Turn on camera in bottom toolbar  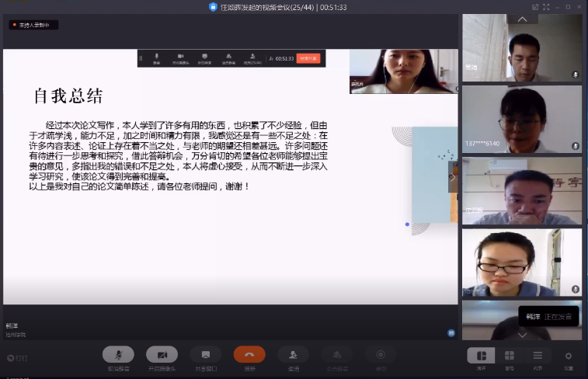point(162,355)
